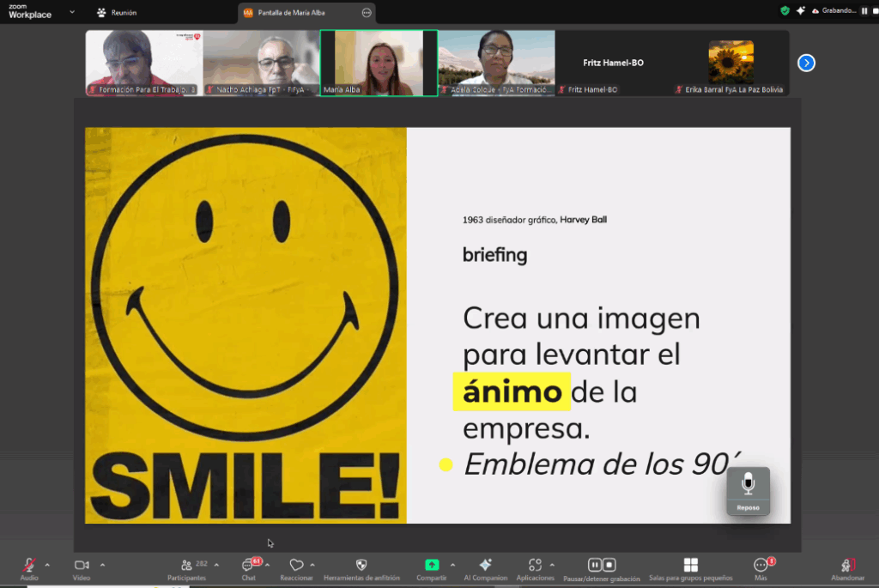The width and height of the screenshot is (879, 588).
Task: Unmute using the Audio microphone icon
Action: click(29, 565)
